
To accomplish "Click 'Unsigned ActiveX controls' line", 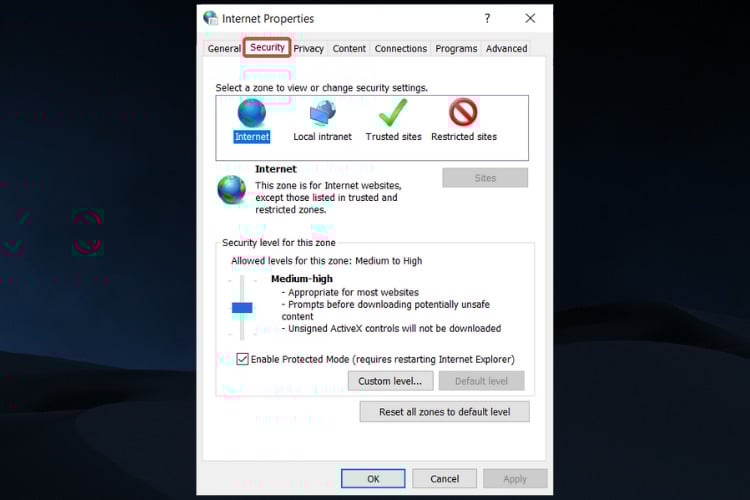I will tap(391, 328).
